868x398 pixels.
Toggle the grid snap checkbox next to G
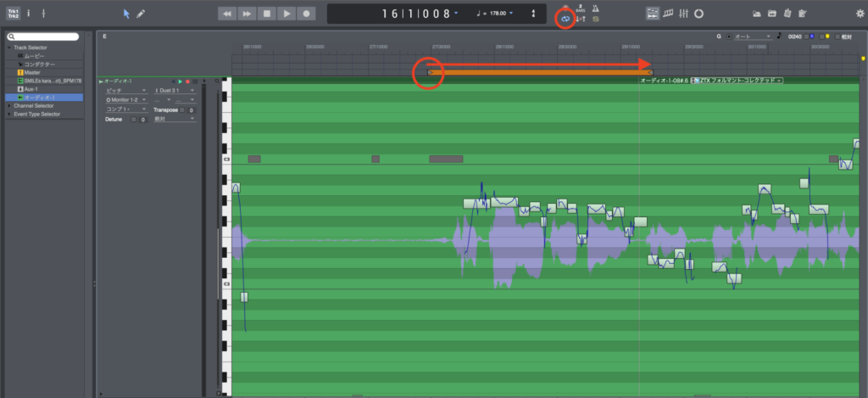(729, 36)
